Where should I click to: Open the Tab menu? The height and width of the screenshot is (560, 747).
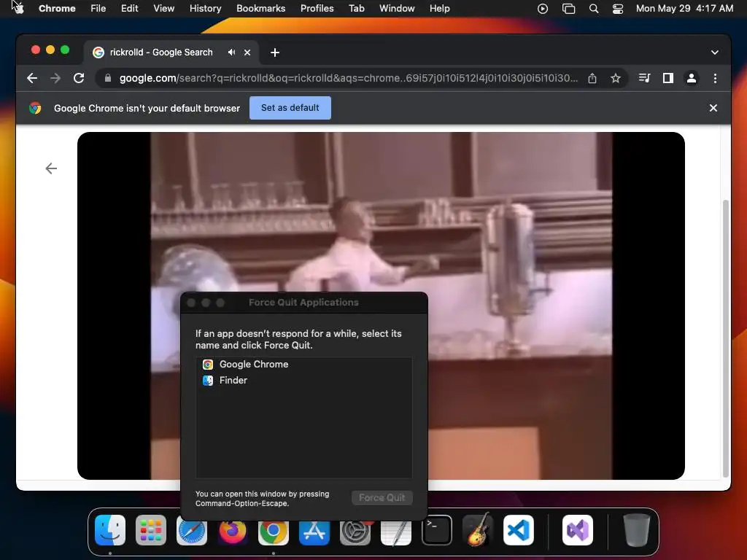(356, 8)
